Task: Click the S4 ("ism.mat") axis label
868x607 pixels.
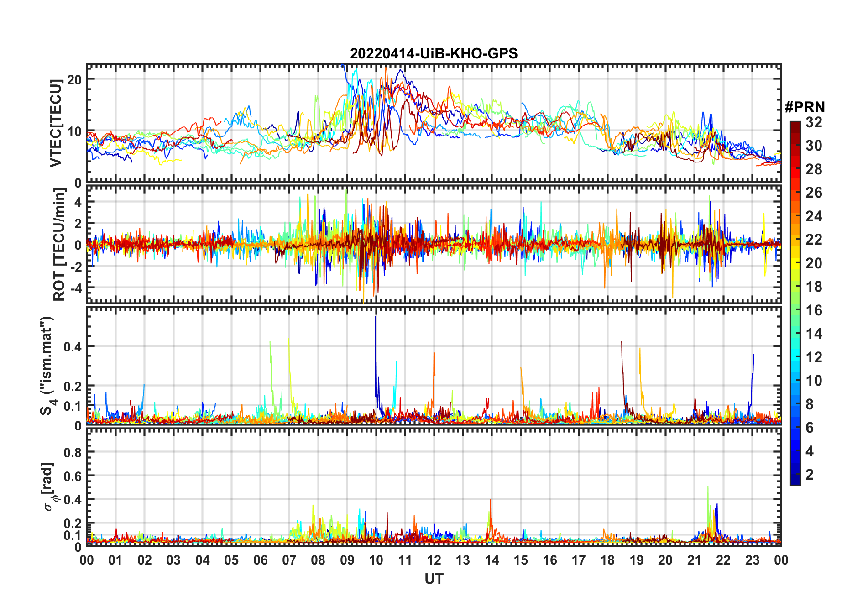Action: (48, 366)
